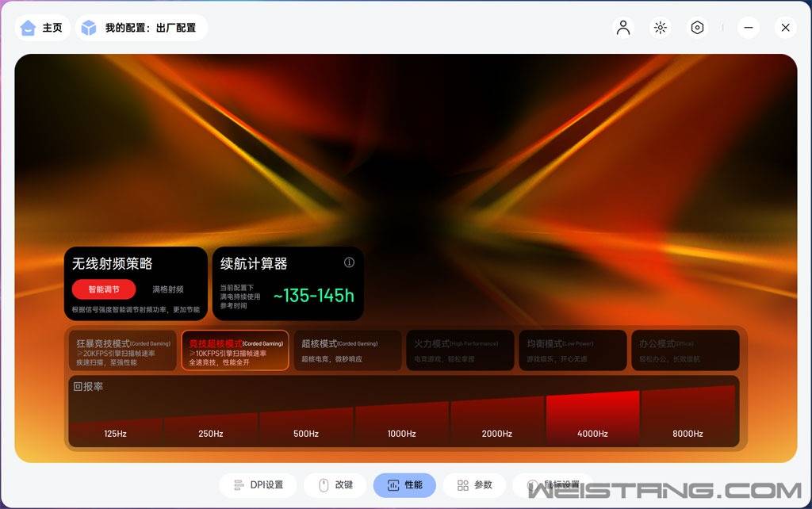Open the settings gear dropdown
Image resolution: width=812 pixels, height=509 pixels.
697,27
